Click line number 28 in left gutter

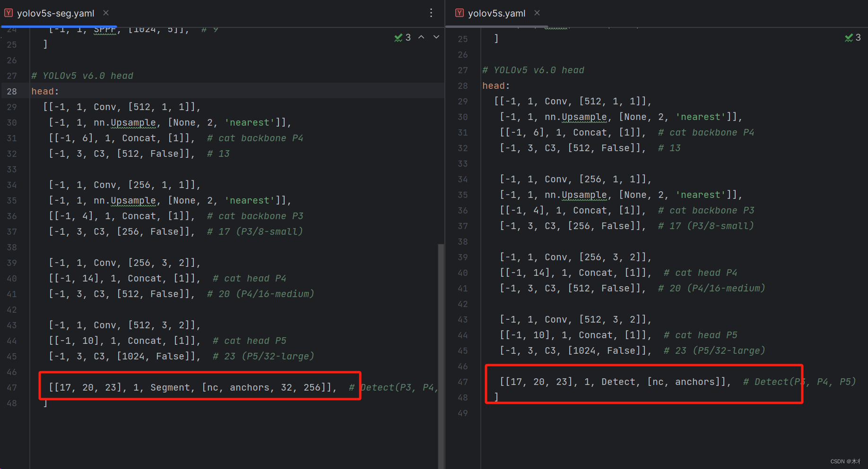(12, 91)
